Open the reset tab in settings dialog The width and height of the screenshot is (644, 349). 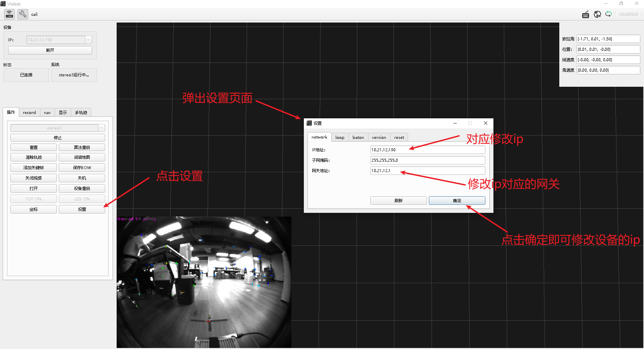(399, 138)
